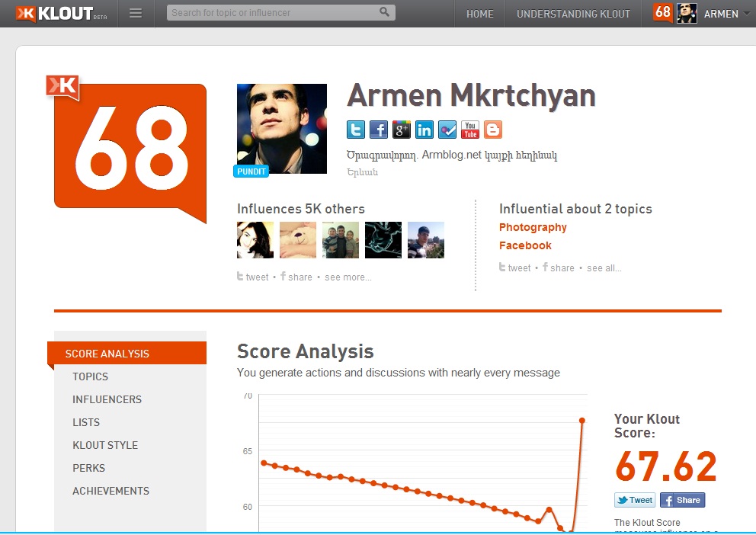The height and width of the screenshot is (535, 756).
Task: Share influential topics on Facebook
Action: (x=559, y=268)
